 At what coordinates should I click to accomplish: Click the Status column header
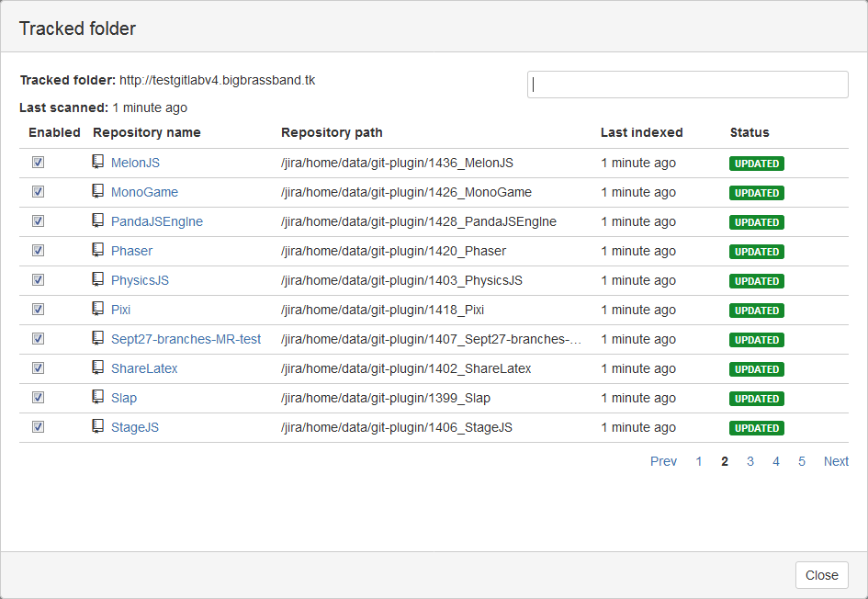tap(750, 132)
